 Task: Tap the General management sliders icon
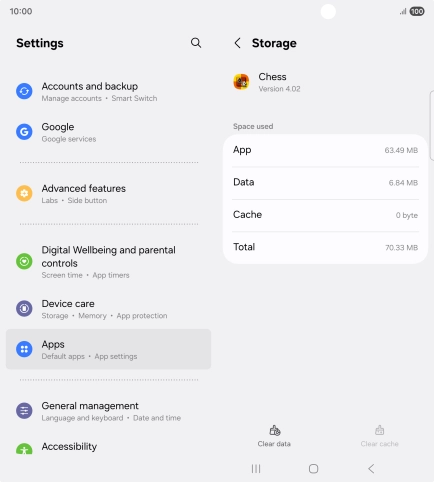(x=24, y=411)
